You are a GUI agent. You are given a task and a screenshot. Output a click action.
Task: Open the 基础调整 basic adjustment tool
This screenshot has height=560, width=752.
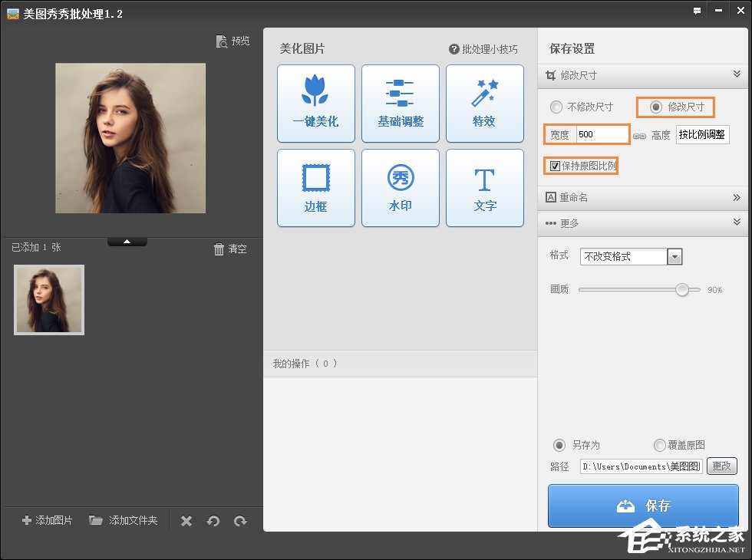pyautogui.click(x=400, y=104)
